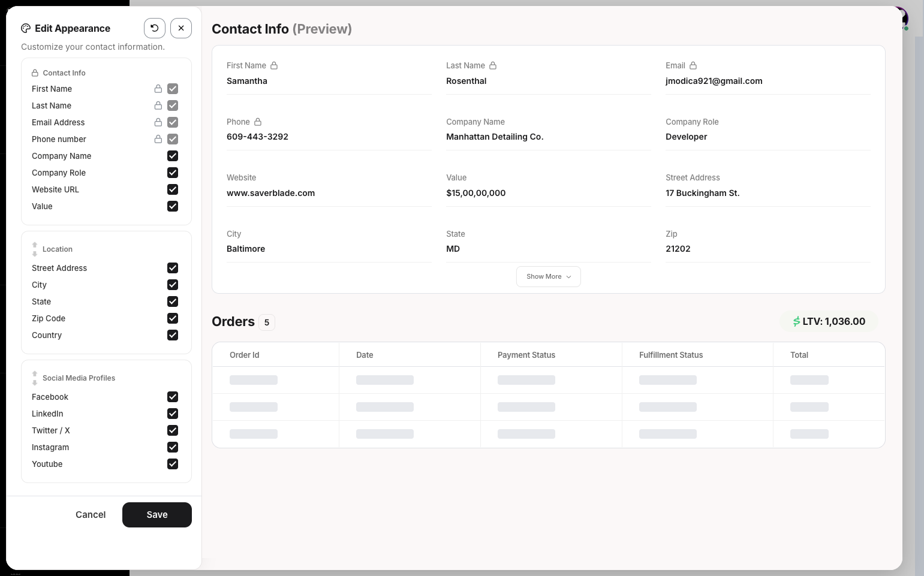The width and height of the screenshot is (924, 576).
Task: Click the website www.saverblade.com
Action: [x=271, y=193]
